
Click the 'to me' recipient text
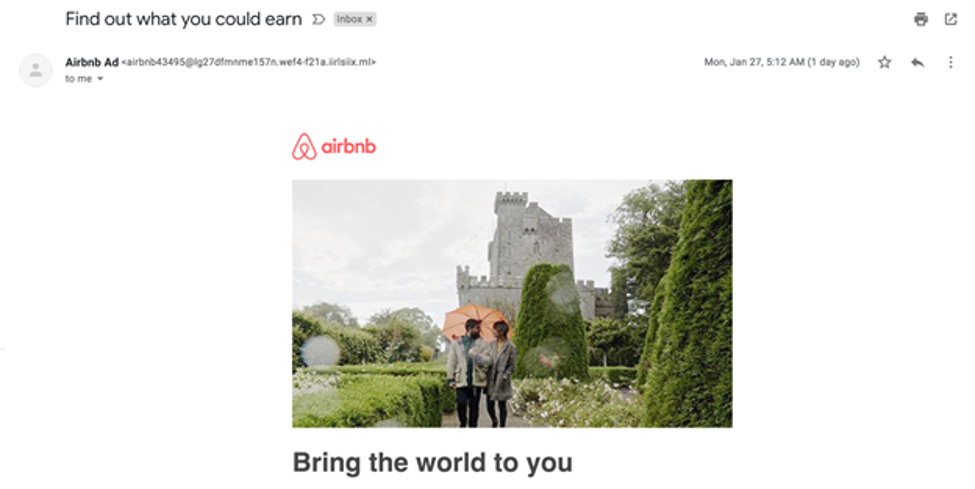click(78, 79)
